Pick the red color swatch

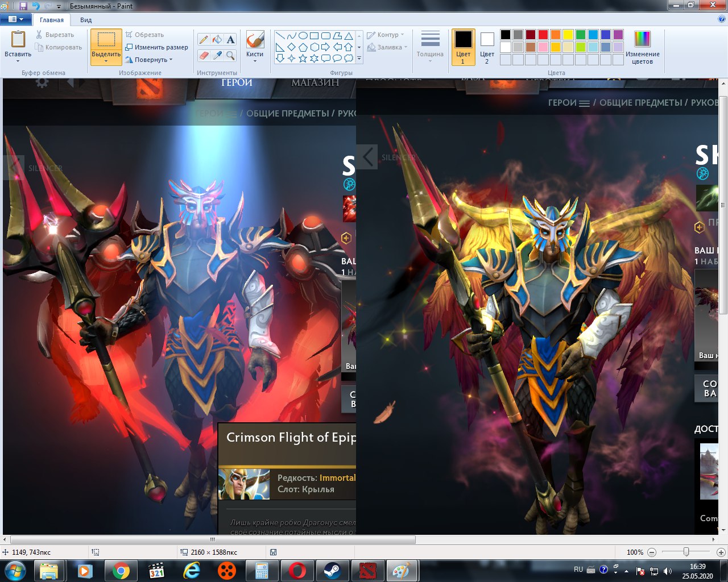(543, 35)
